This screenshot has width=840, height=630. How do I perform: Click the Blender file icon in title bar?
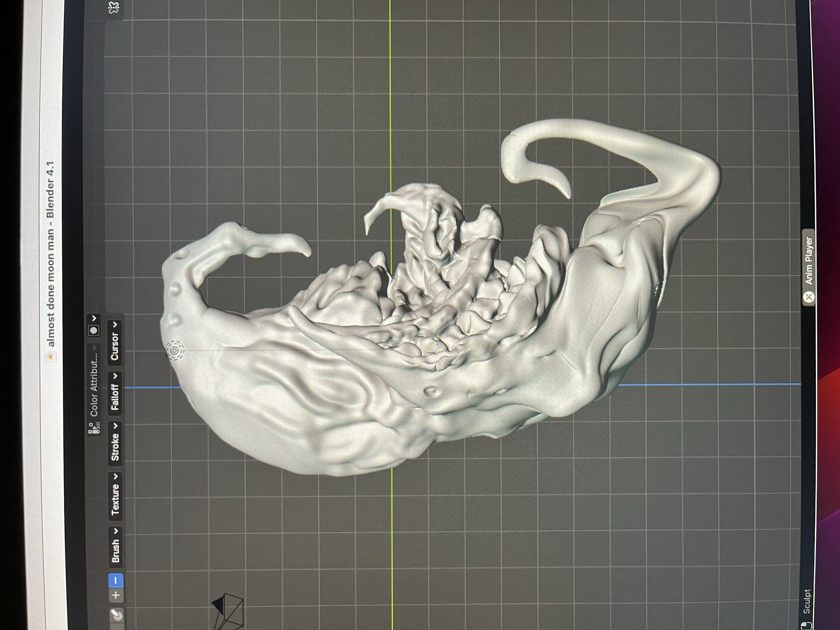point(51,356)
